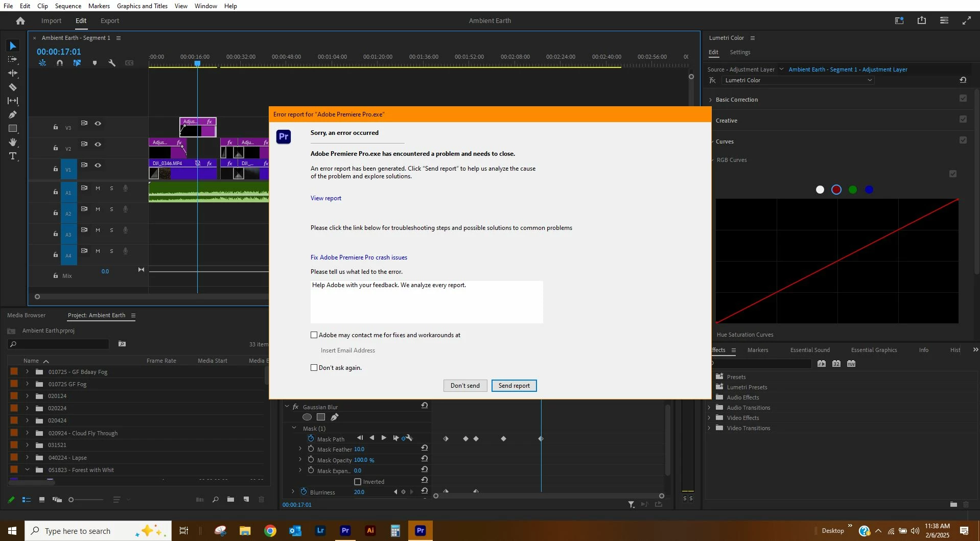Open File Explorer from the taskbar
Screen dimensions: 980x541
(245, 531)
